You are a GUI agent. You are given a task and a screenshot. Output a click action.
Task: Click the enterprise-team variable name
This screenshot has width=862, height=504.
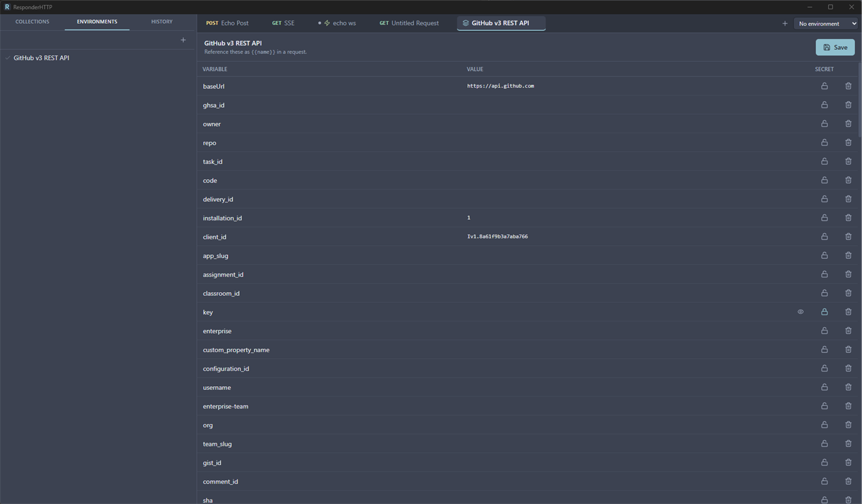226,406
